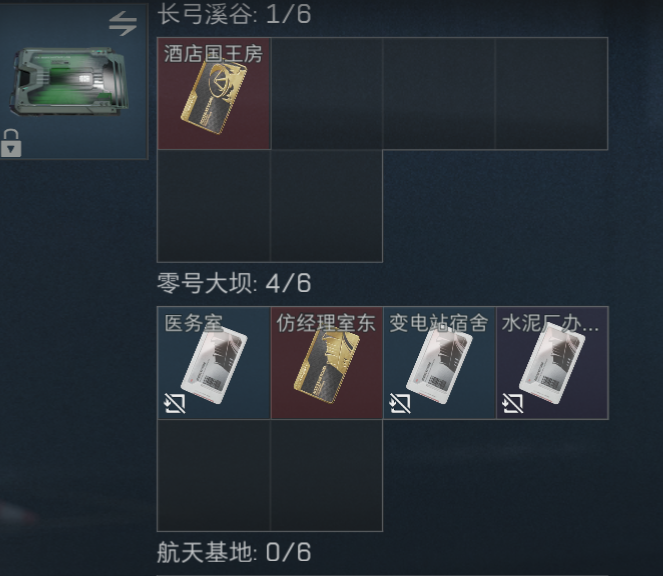Select the 酒店国王房 gold key card
663x576 pixels.
[214, 93]
